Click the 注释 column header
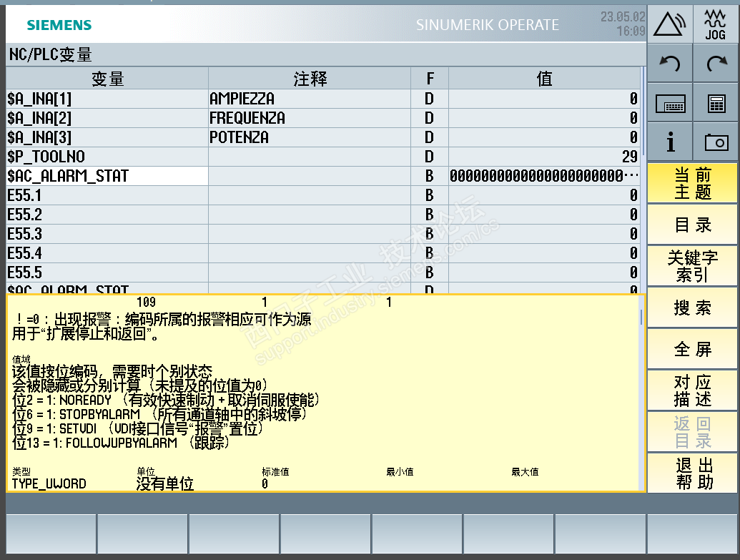Screen dimensions: 740x560 click(310, 79)
